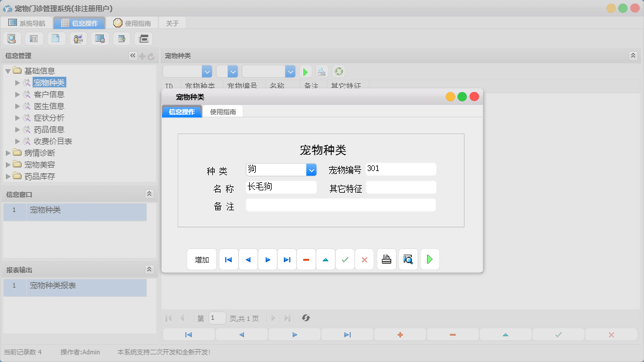Screen dimensions: 644x362
Task: Click the customer/person icon on the main toolbar
Action: [x=78, y=38]
